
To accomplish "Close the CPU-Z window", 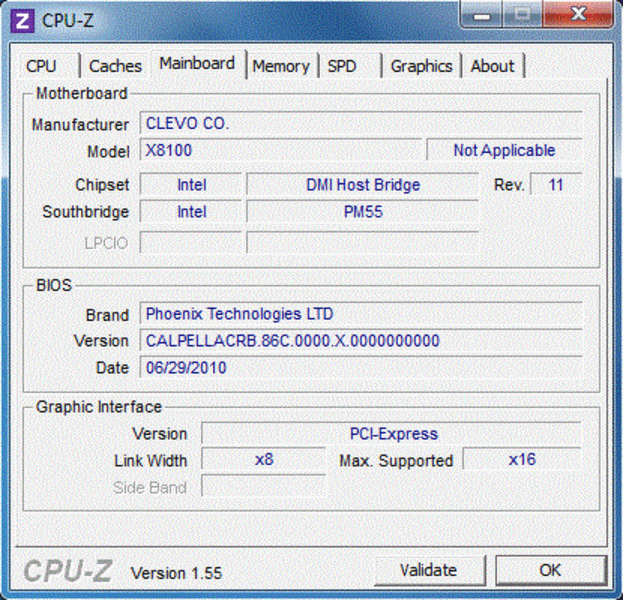I will (x=578, y=15).
